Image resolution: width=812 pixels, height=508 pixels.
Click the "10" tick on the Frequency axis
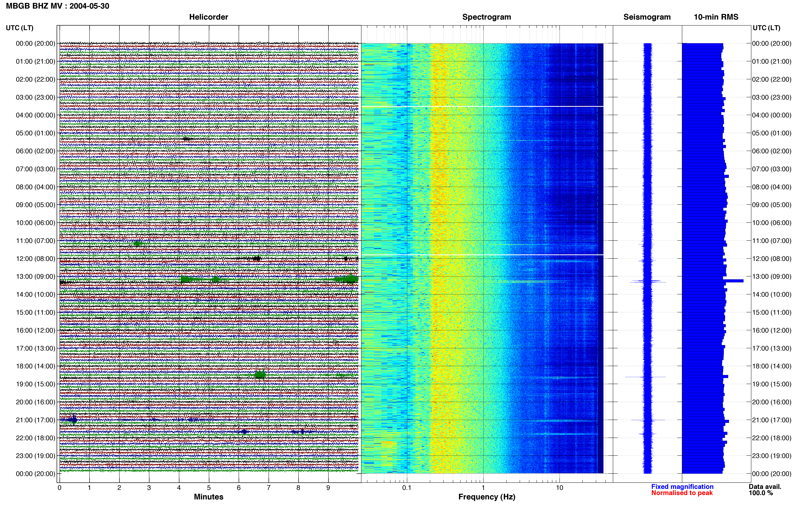(x=559, y=488)
